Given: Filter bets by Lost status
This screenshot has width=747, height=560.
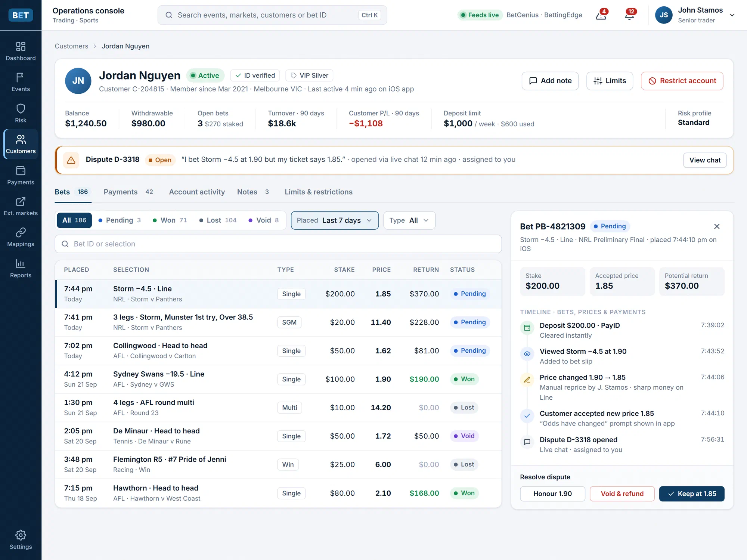Looking at the screenshot, I should pyautogui.click(x=218, y=220).
